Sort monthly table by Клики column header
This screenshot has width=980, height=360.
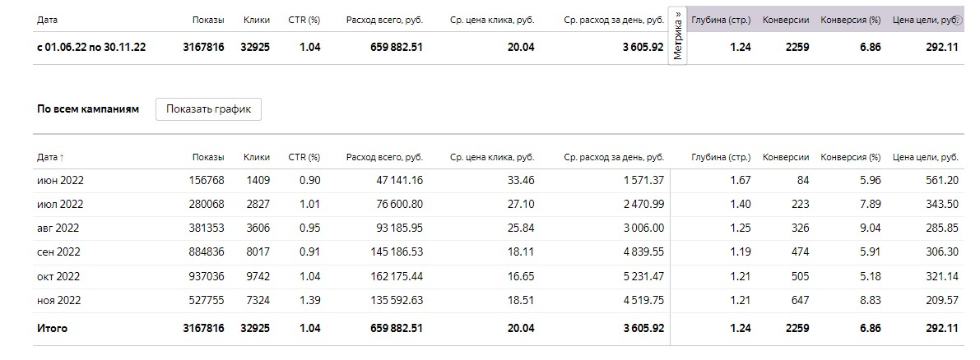click(x=257, y=157)
